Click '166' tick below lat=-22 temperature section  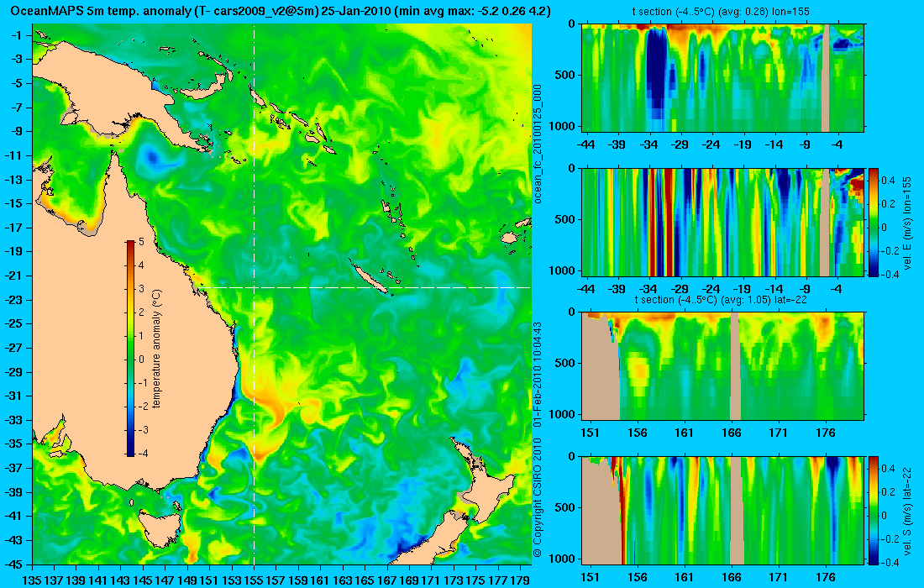(732, 433)
